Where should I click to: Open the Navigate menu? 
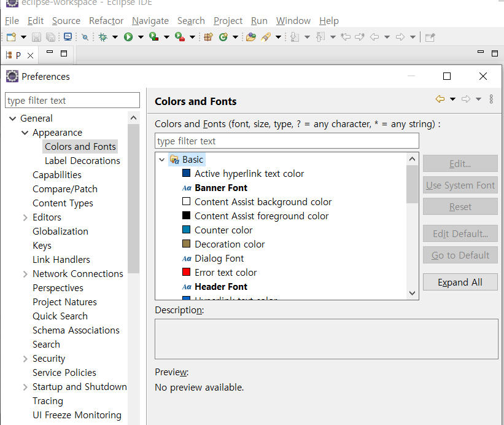pyautogui.click(x=150, y=21)
